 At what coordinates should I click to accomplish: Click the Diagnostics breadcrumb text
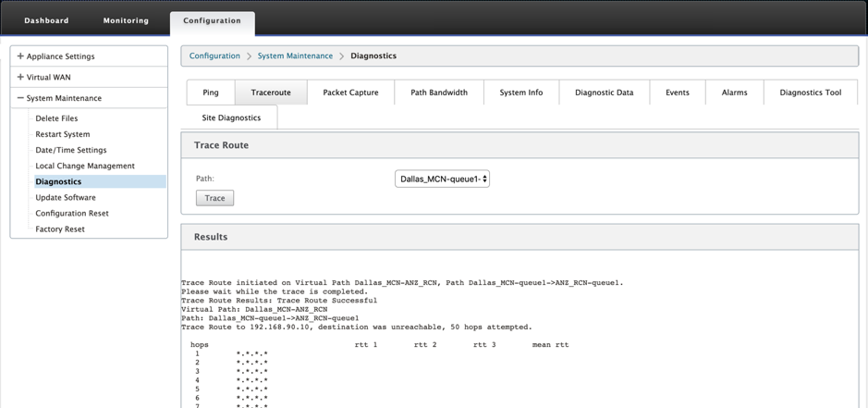(x=373, y=56)
